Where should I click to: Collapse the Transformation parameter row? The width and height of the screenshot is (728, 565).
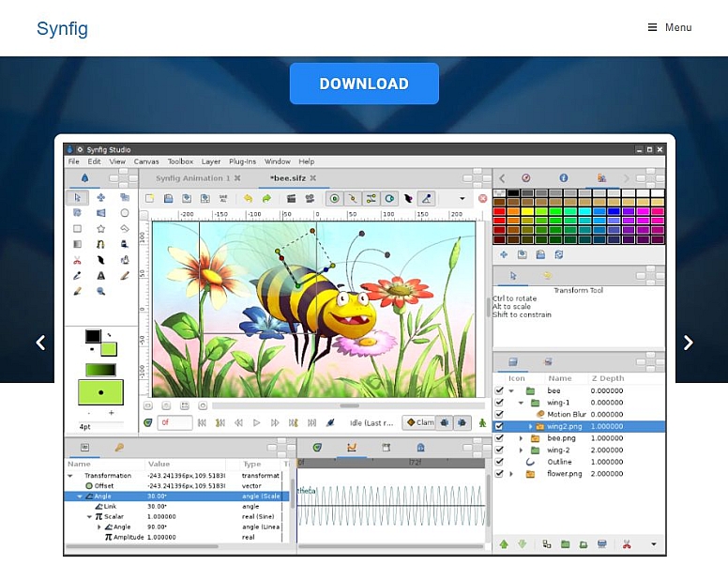(x=70, y=476)
